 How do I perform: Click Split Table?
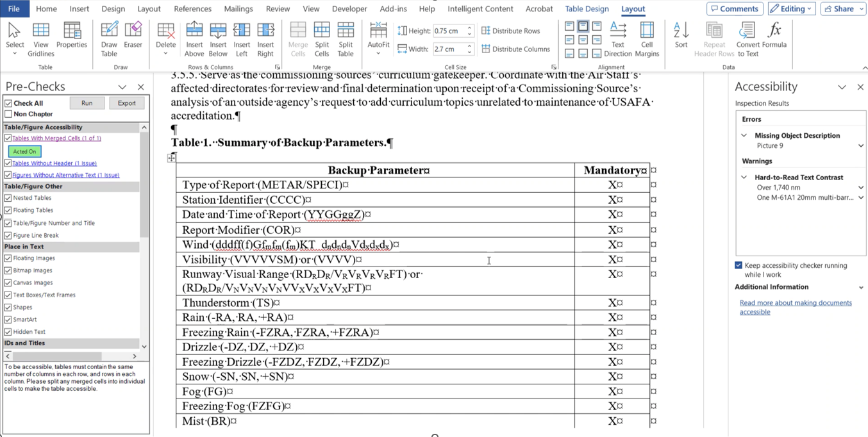click(x=346, y=38)
